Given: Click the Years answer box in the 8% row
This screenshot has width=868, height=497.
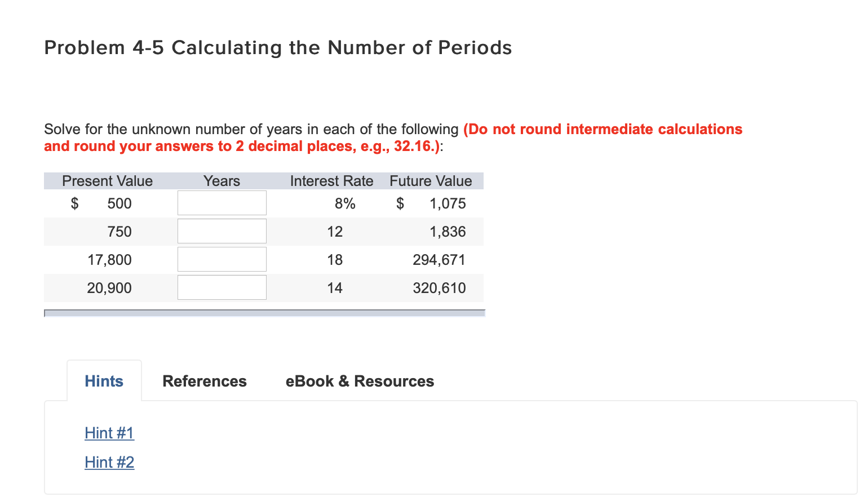Looking at the screenshot, I should coord(222,202).
